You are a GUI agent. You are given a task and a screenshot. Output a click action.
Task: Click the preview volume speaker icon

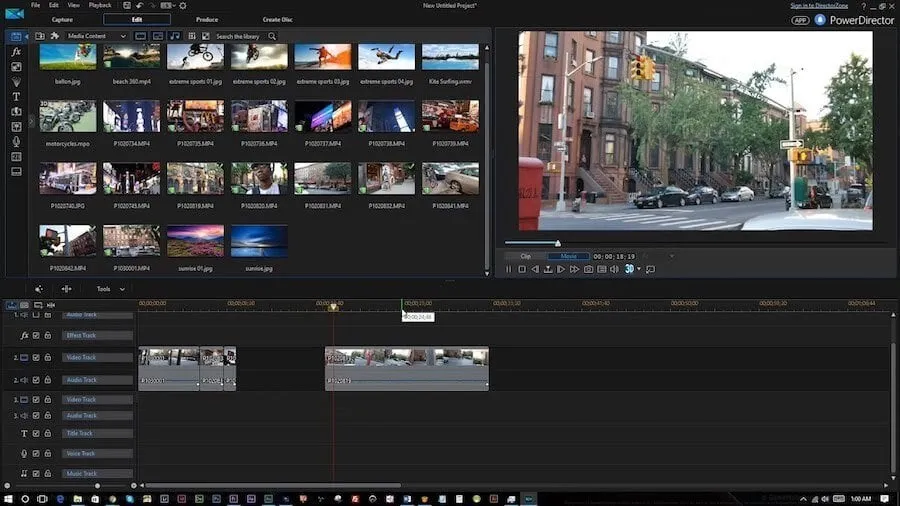click(x=615, y=269)
